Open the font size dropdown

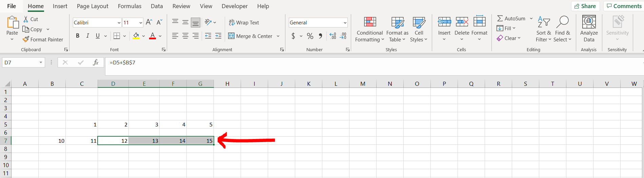click(x=141, y=23)
